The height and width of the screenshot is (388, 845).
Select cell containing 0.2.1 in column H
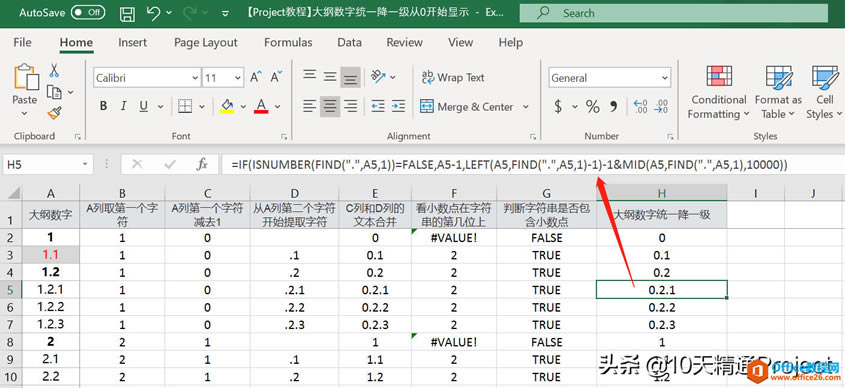click(x=662, y=290)
